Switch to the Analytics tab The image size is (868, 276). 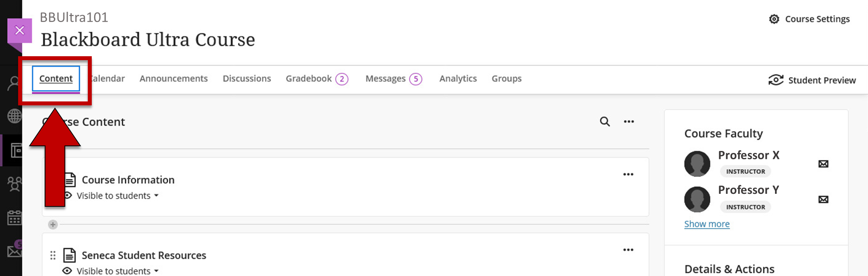[458, 79]
